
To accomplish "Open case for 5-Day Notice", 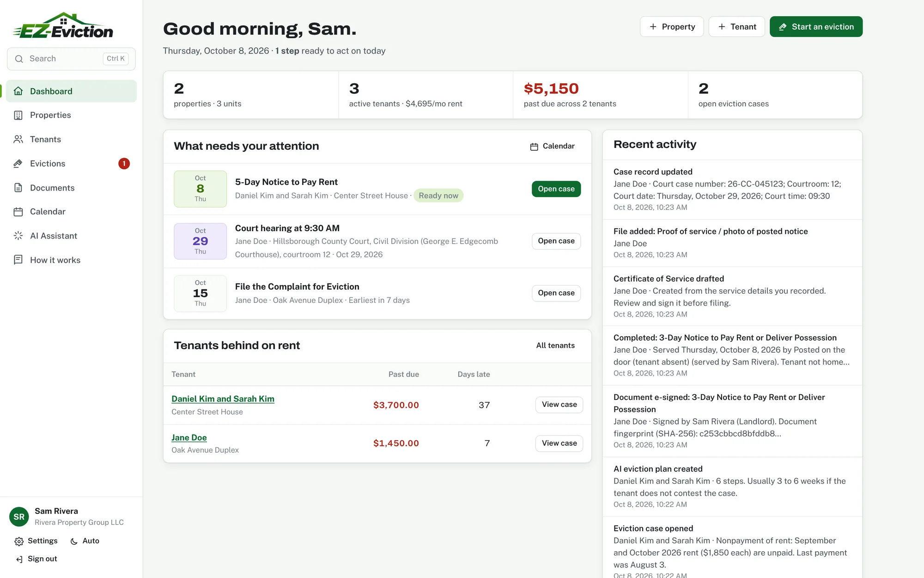I will [556, 189].
